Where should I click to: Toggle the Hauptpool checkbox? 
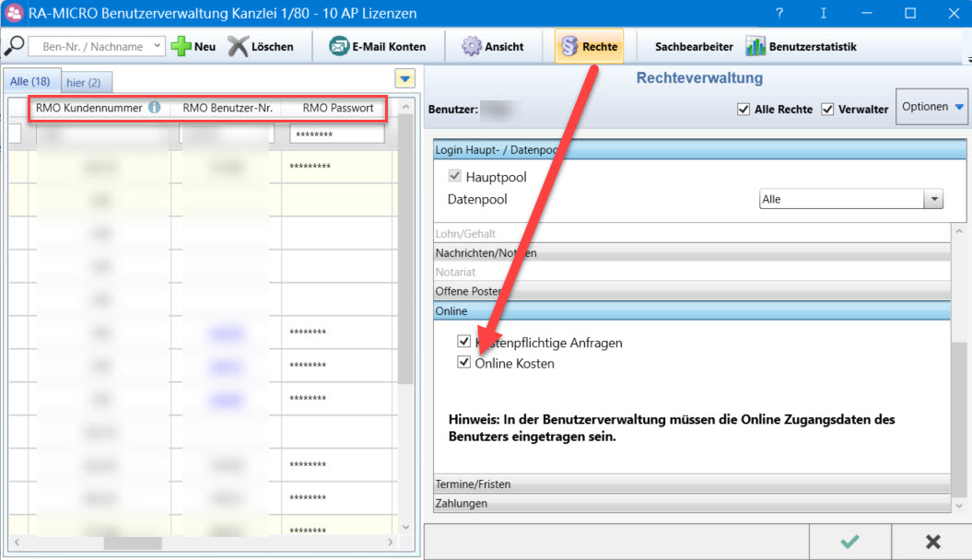click(x=455, y=176)
